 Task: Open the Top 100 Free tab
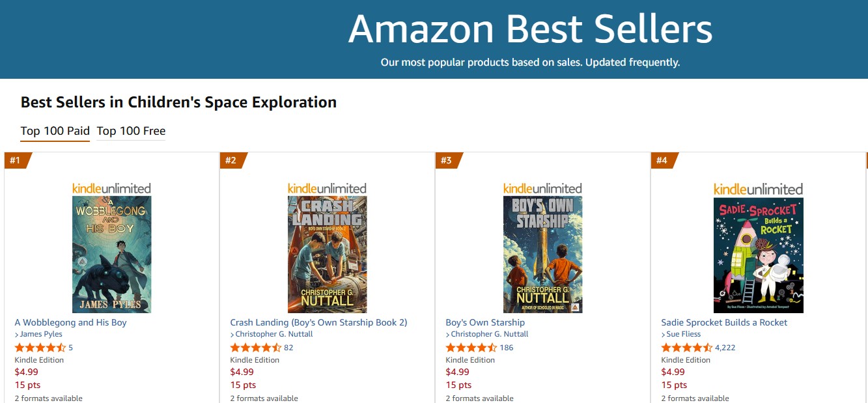131,131
